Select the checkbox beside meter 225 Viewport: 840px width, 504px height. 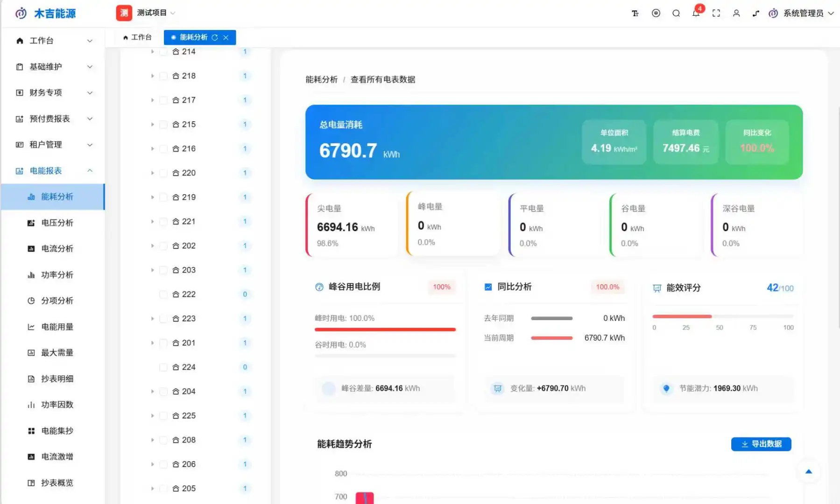[163, 415]
